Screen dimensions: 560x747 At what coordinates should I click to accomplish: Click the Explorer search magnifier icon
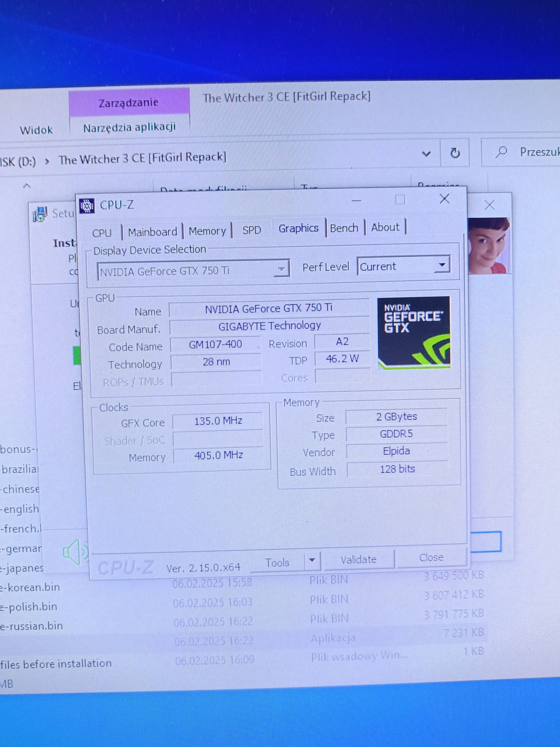[x=501, y=152]
